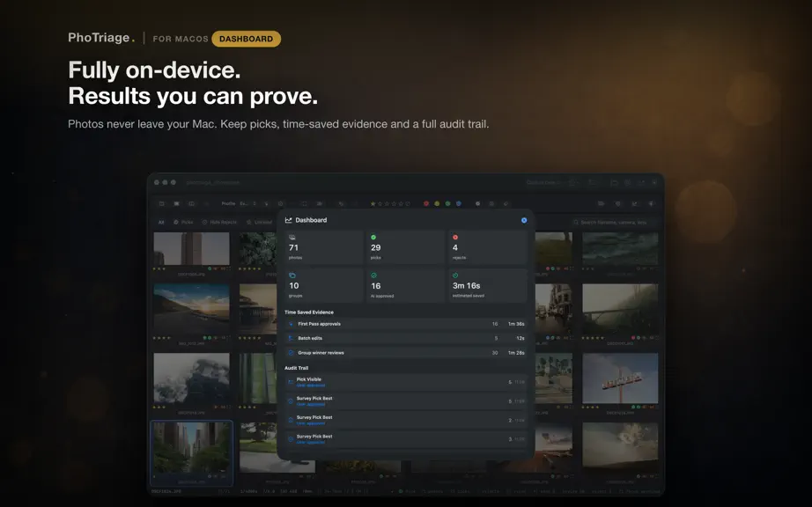The image size is (812, 507).
Task: Select the Unrated filter tab
Action: pyautogui.click(x=260, y=223)
